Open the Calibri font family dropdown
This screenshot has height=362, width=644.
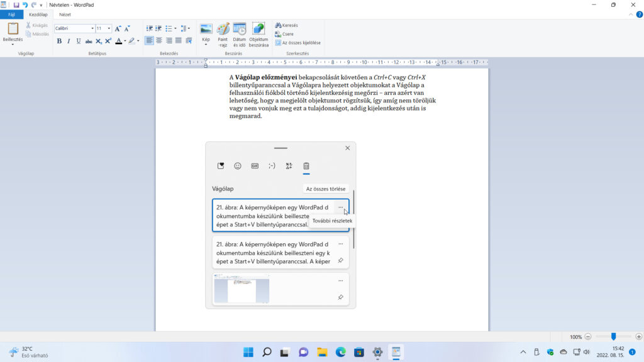click(x=92, y=28)
